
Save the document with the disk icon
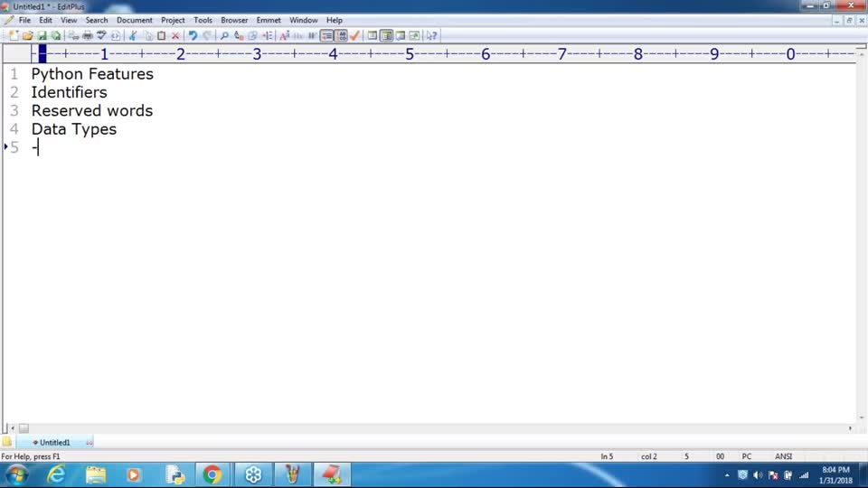click(x=42, y=36)
